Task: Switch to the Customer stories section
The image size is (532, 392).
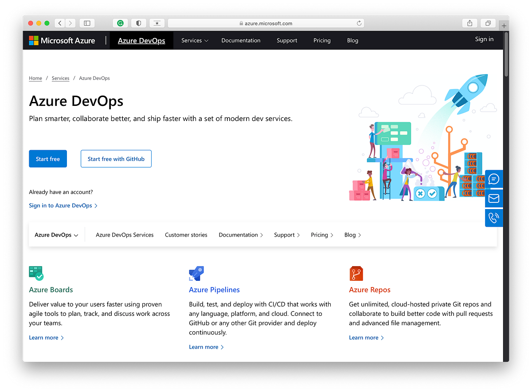Action: pos(186,235)
